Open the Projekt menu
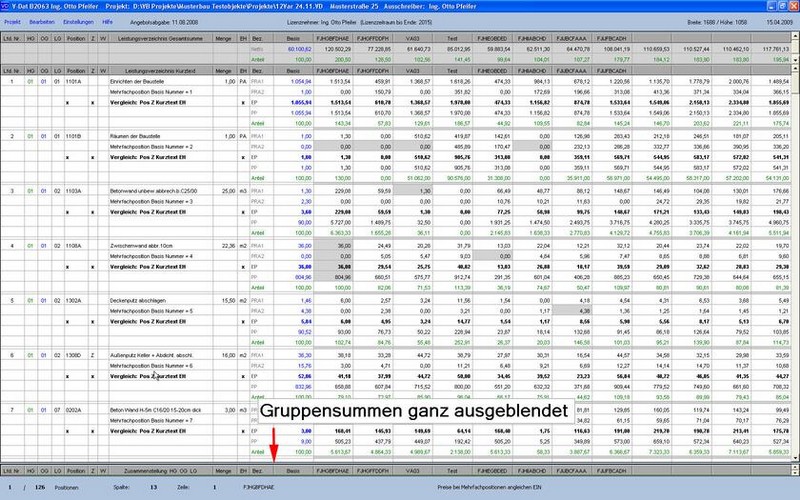This screenshot has width=800, height=500. (x=13, y=20)
